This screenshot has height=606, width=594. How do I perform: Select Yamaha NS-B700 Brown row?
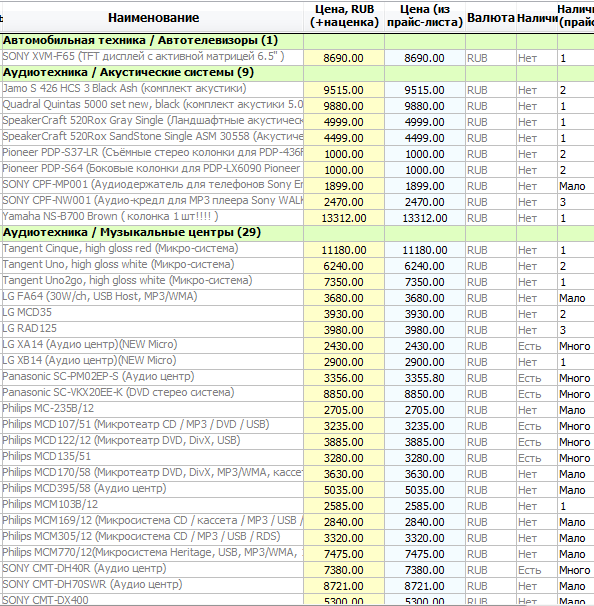pos(297,218)
